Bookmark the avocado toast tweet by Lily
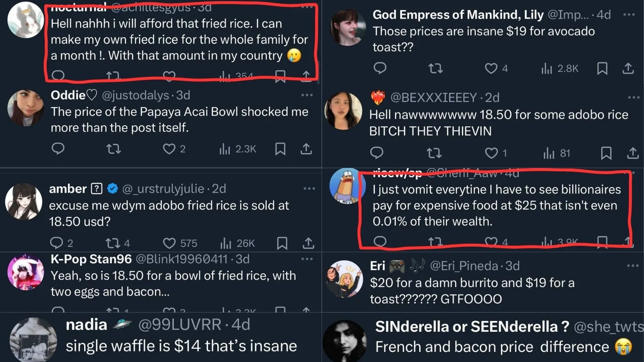 pos(602,68)
